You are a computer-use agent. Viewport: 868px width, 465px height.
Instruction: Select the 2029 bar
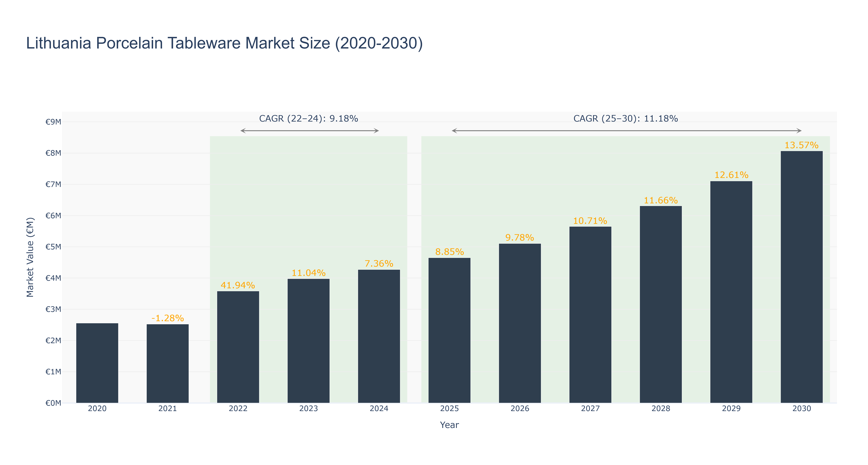[x=731, y=292]
